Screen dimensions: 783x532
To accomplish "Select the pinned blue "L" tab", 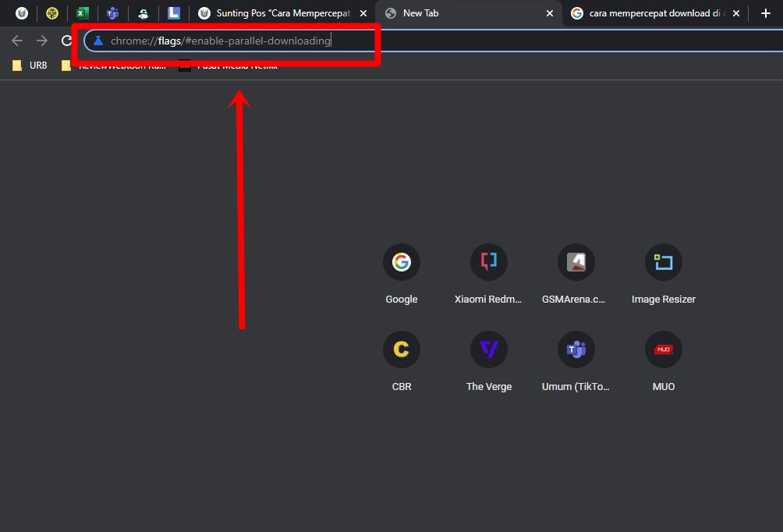I will tap(174, 13).
